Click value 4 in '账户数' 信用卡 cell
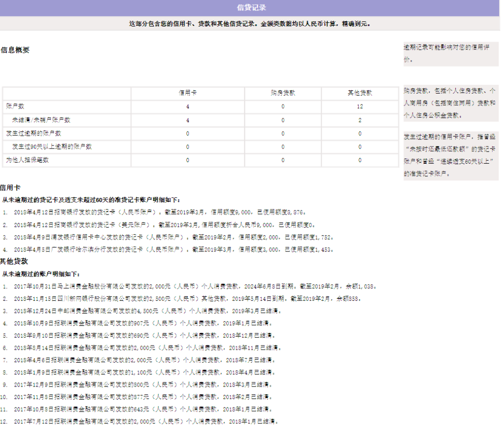 (188, 107)
